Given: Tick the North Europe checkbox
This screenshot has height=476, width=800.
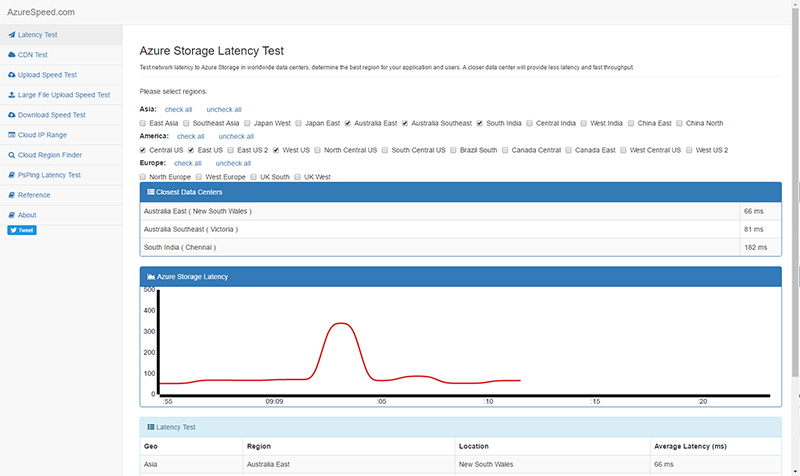Looking at the screenshot, I should pos(144,177).
